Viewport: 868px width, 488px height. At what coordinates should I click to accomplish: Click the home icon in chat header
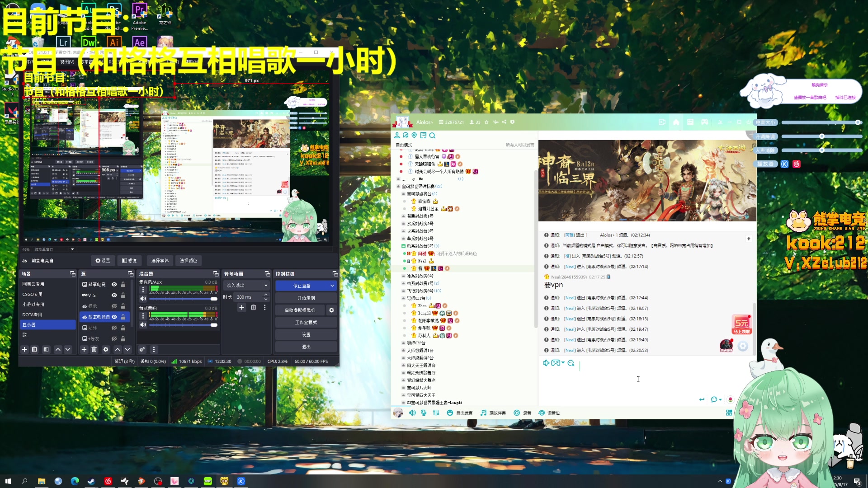coord(676,122)
